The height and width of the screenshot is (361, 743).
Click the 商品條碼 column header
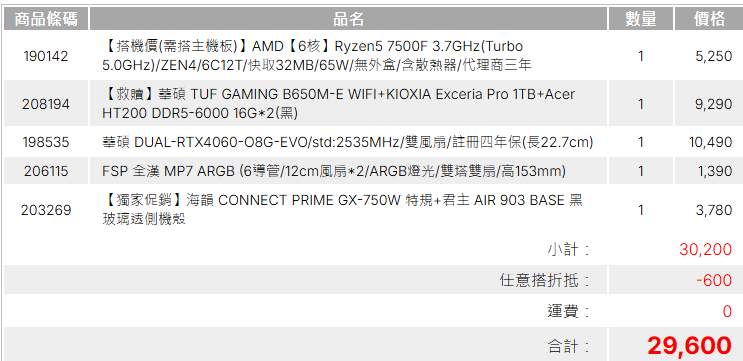(x=46, y=19)
